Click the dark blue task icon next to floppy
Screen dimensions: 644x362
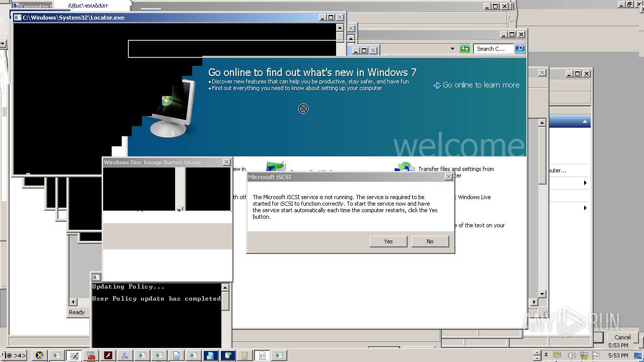[227, 355]
